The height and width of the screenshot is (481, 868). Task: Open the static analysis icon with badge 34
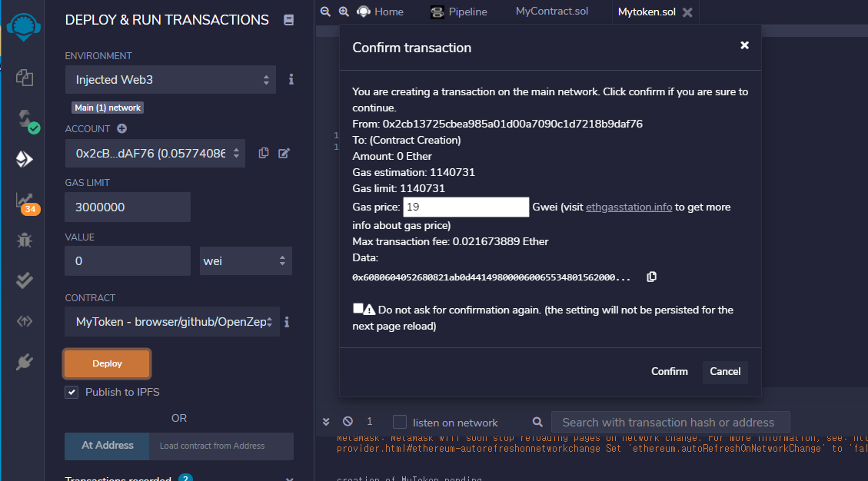click(x=27, y=203)
